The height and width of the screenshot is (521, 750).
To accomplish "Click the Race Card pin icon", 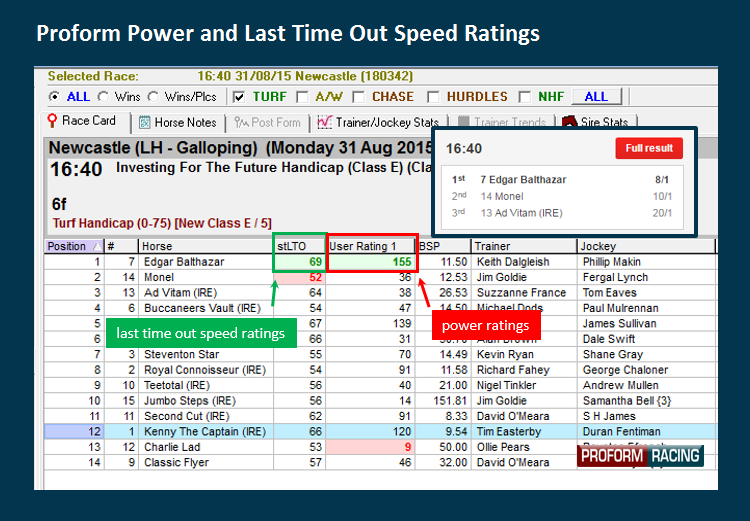I will pyautogui.click(x=52, y=121).
